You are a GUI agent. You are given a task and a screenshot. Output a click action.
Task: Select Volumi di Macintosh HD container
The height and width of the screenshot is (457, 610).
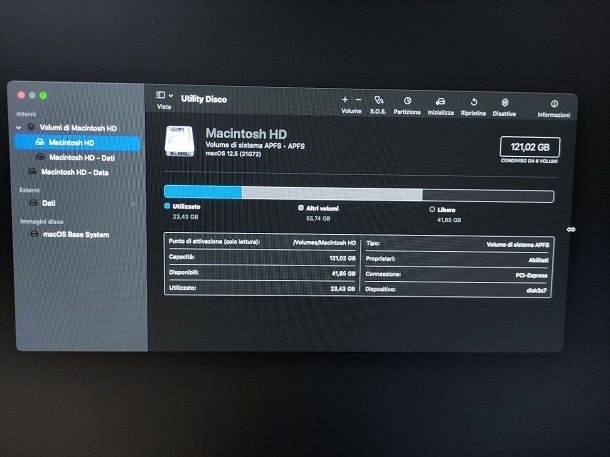tap(78, 128)
